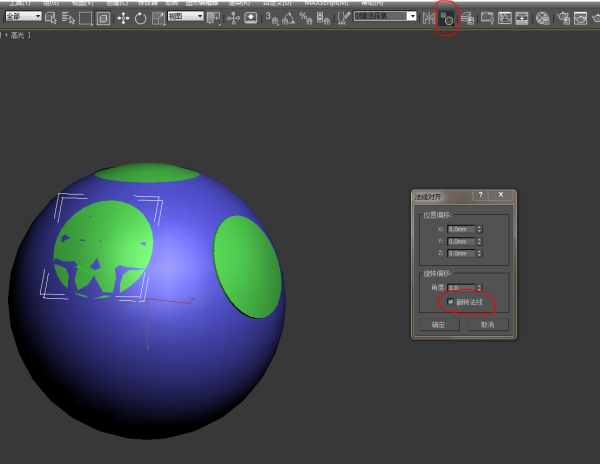Uncheck the 翻转法线 checkbox
This screenshot has width=600, height=464.
tap(450, 301)
